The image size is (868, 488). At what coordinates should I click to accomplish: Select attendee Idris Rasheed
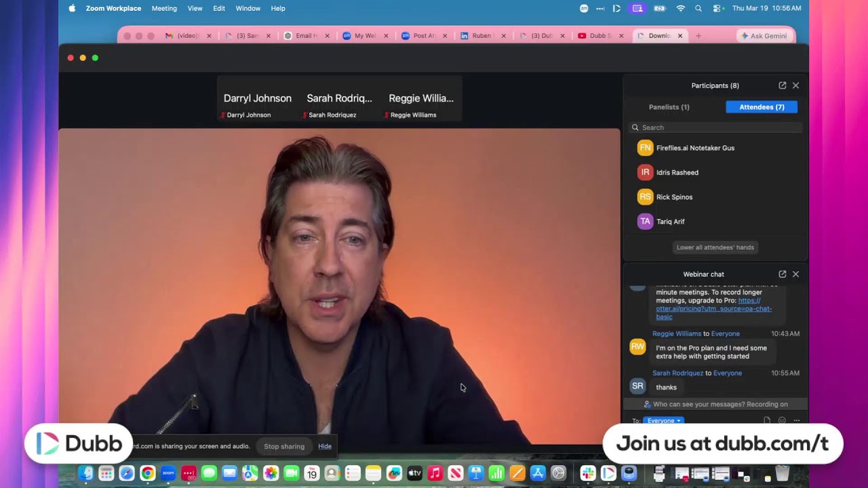click(x=715, y=172)
